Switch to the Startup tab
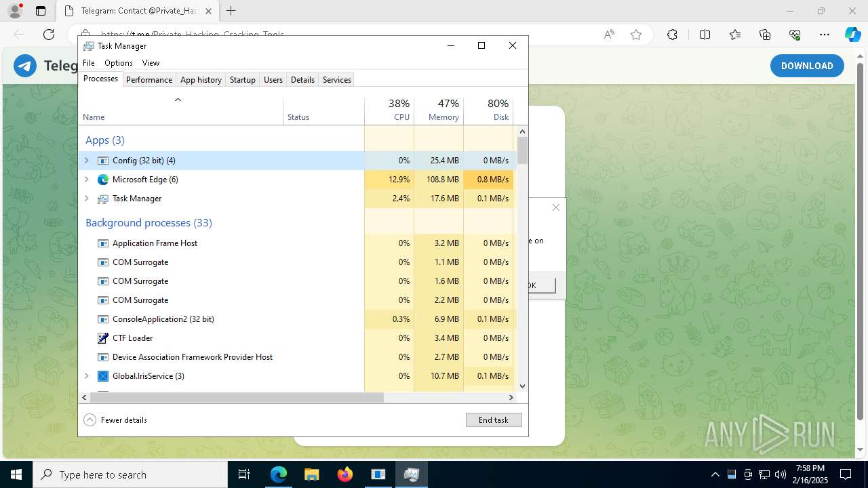The width and height of the screenshot is (868, 488). (x=243, y=80)
